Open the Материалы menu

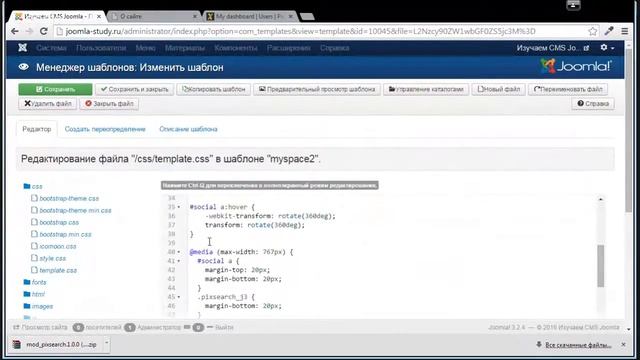click(185, 48)
